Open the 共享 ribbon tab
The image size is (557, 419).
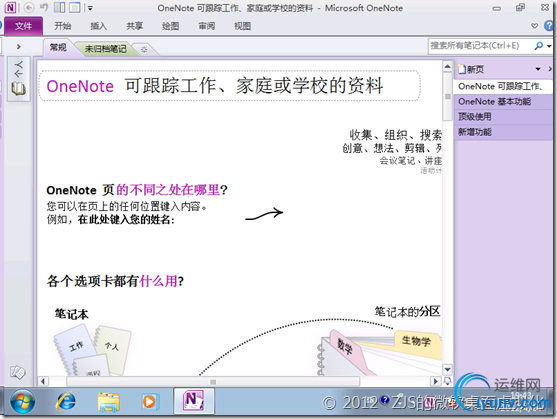pos(134,26)
